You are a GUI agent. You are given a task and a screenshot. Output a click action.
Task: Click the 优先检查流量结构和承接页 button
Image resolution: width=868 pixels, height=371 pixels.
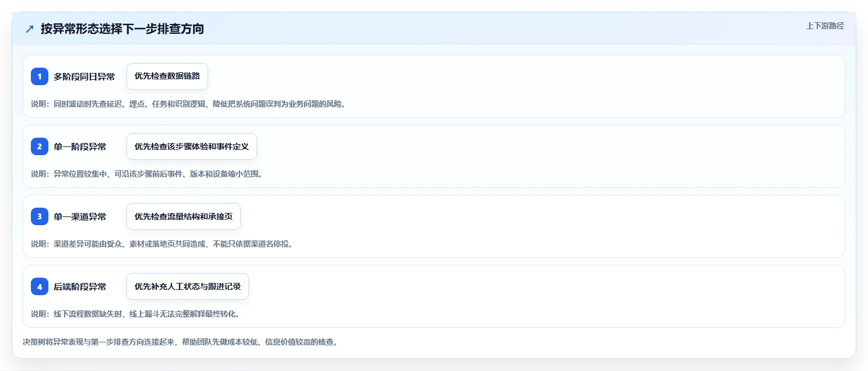184,216
